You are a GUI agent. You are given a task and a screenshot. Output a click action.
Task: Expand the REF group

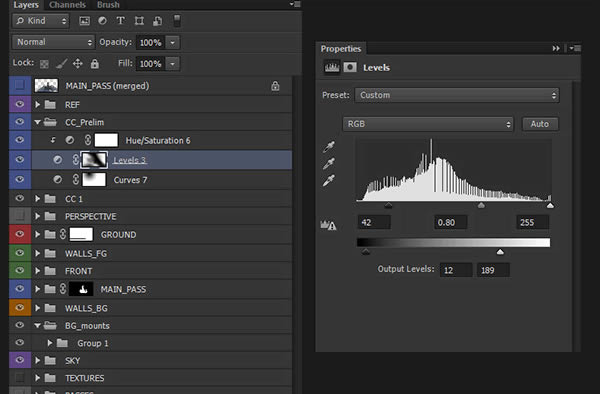[38, 104]
